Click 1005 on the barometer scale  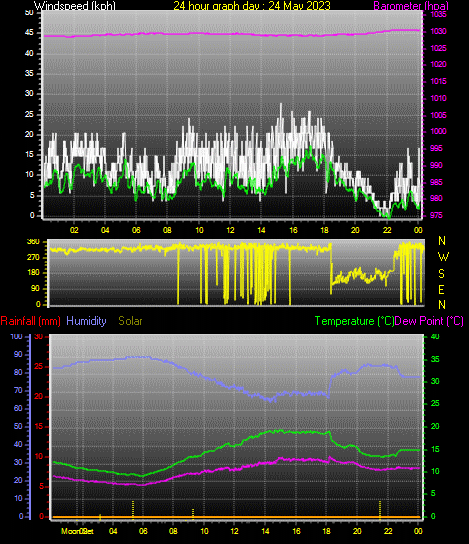click(438, 115)
